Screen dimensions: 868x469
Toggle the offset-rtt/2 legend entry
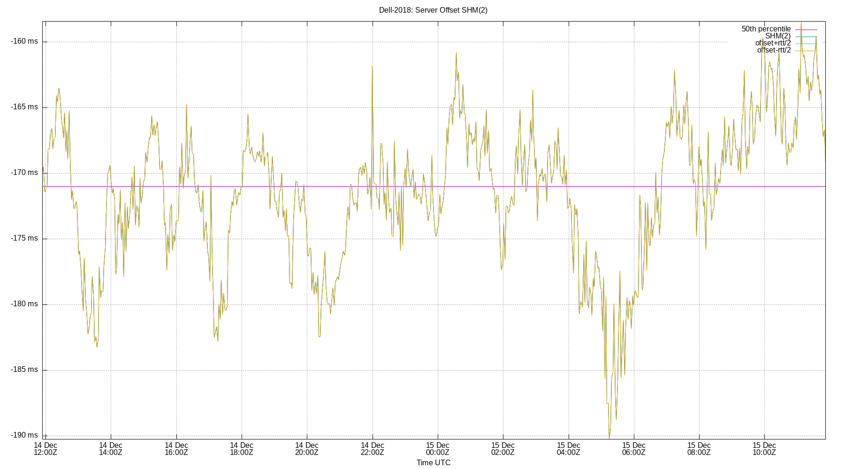(773, 49)
